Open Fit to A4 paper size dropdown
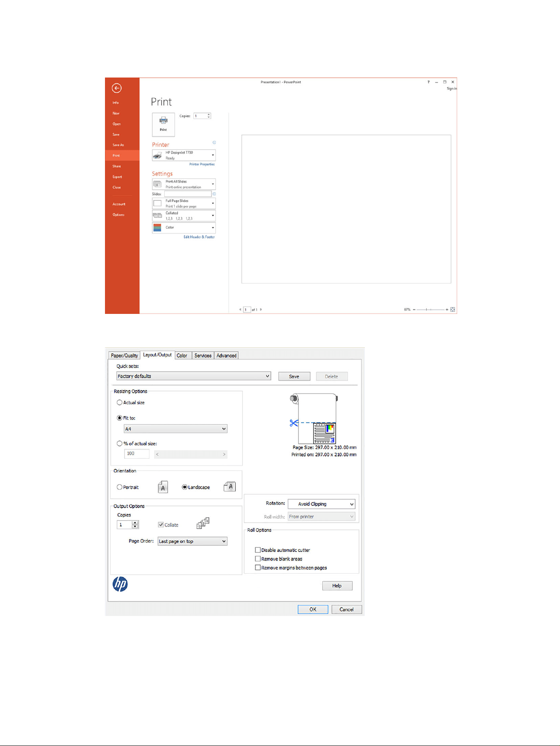The image size is (560, 746). (x=176, y=429)
